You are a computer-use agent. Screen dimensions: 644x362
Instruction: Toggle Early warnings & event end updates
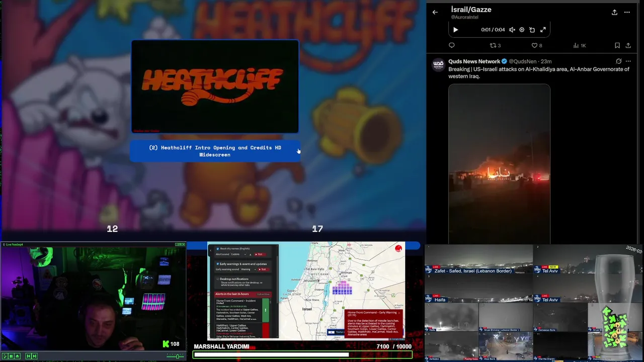coord(218,264)
